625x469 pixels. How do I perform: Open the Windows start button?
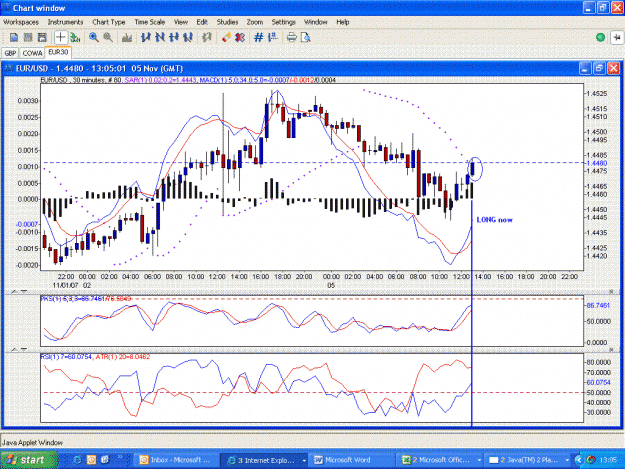[29, 460]
